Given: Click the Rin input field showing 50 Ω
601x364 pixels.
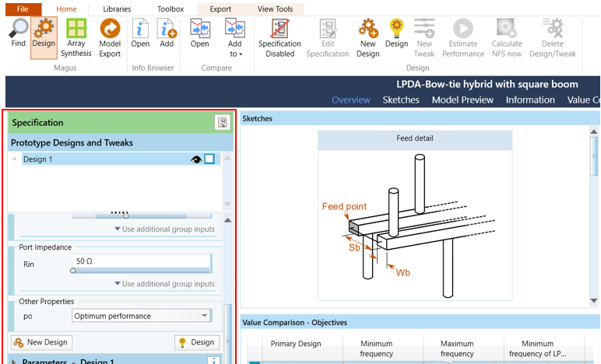Looking at the screenshot, I should [141, 261].
